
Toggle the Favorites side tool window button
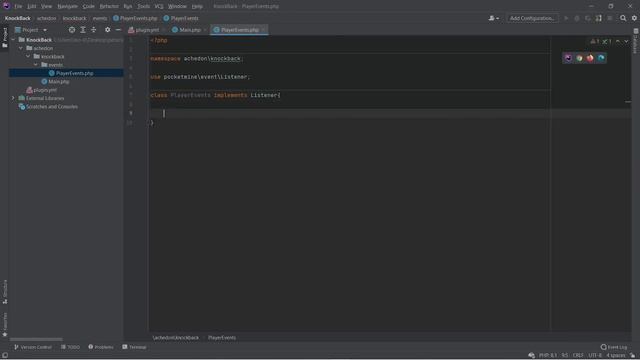[4, 324]
